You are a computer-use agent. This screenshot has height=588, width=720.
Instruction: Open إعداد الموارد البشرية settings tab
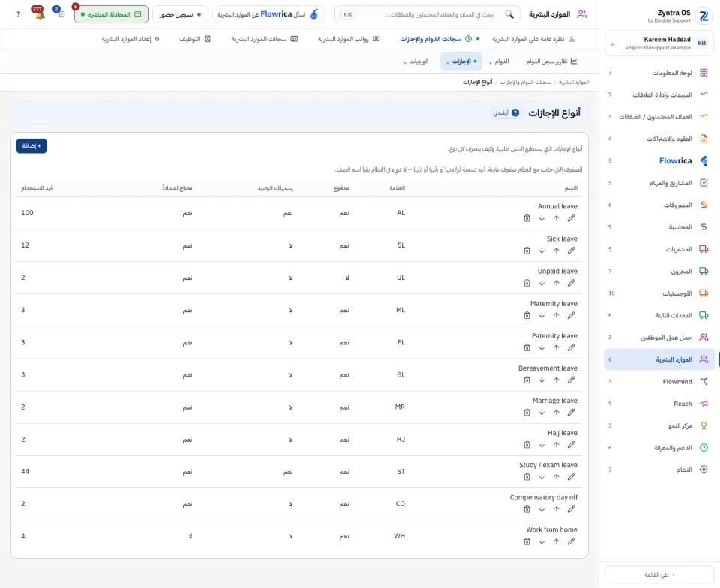[x=130, y=39]
